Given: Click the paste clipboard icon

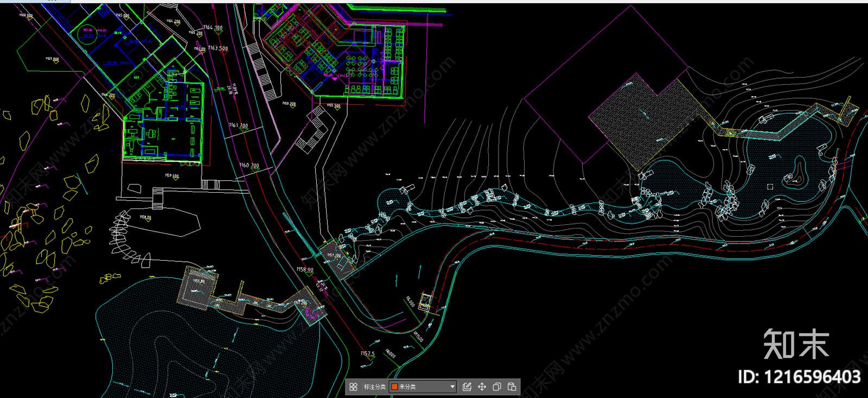Looking at the screenshot, I should (x=512, y=387).
